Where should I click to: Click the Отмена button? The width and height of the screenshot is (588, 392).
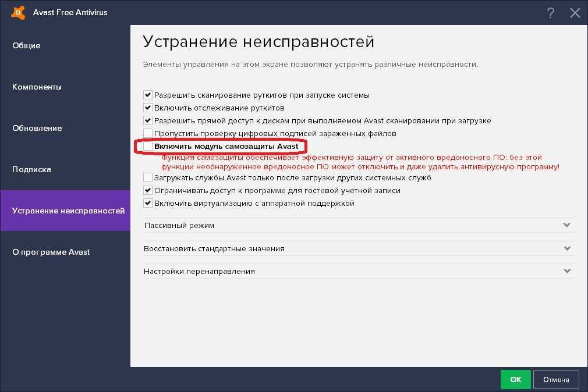pyautogui.click(x=556, y=380)
